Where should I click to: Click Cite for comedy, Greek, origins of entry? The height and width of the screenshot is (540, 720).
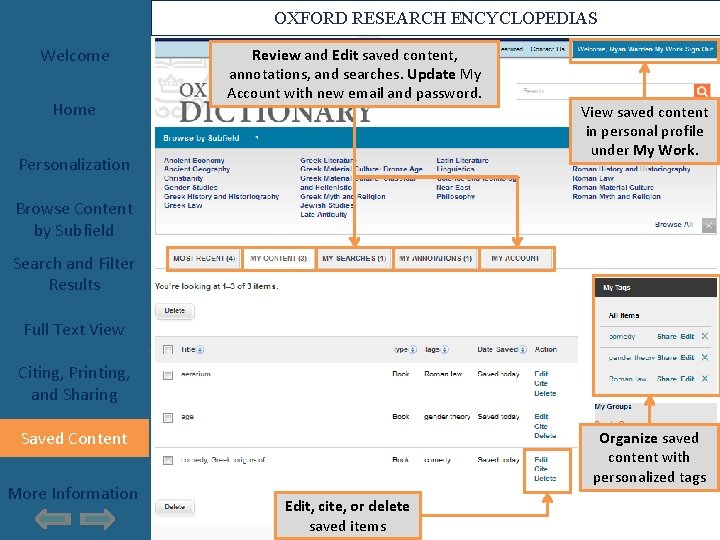[x=541, y=469]
